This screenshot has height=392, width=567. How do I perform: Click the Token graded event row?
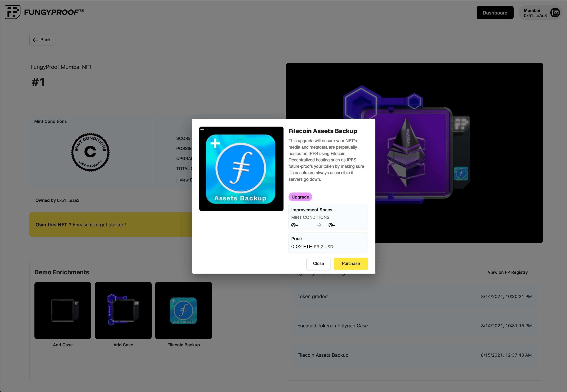pyautogui.click(x=415, y=296)
